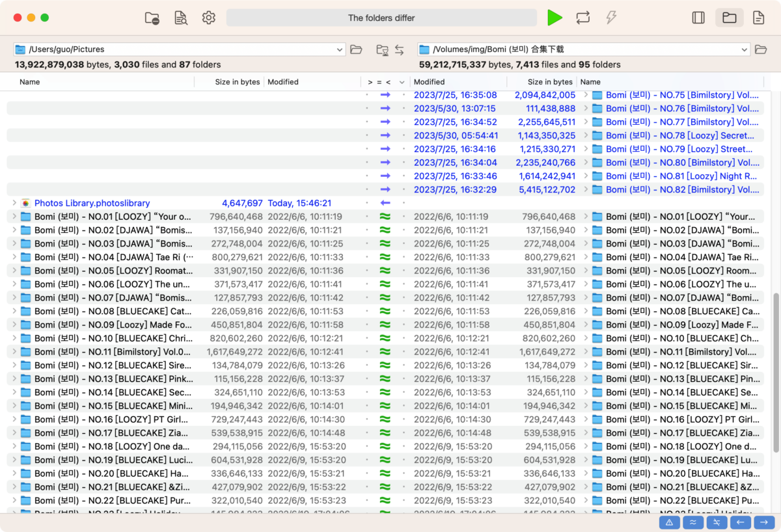Toggle the warning triangle filter button
Viewport: 781px width, 532px height.
pyautogui.click(x=670, y=522)
